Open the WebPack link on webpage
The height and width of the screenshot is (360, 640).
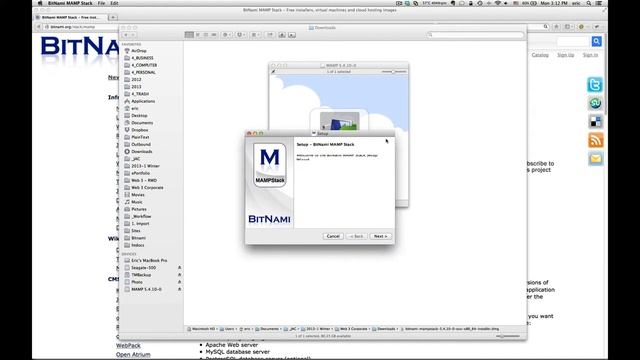tap(128, 346)
